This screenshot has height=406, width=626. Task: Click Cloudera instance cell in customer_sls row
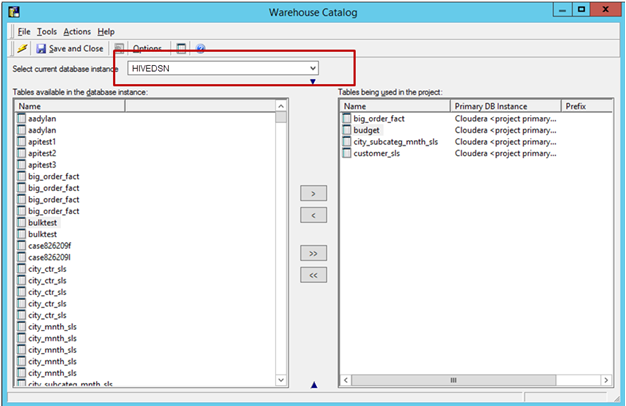[505, 153]
